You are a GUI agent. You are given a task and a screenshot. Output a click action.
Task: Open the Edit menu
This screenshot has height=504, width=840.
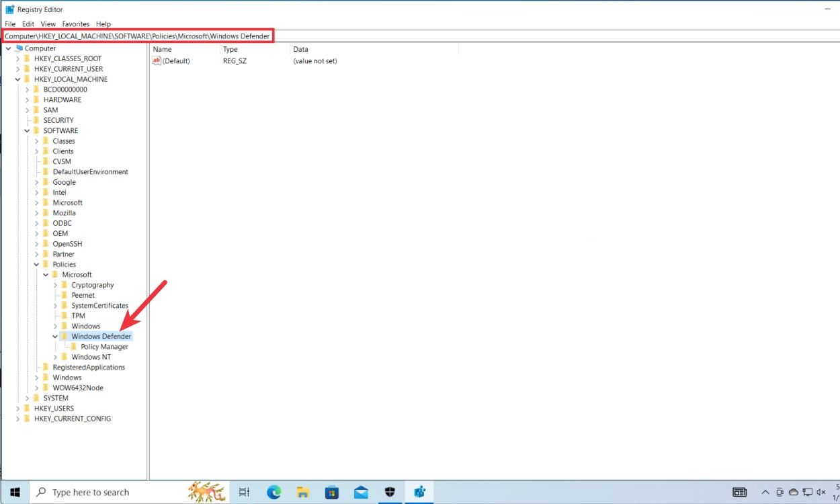pyautogui.click(x=28, y=24)
